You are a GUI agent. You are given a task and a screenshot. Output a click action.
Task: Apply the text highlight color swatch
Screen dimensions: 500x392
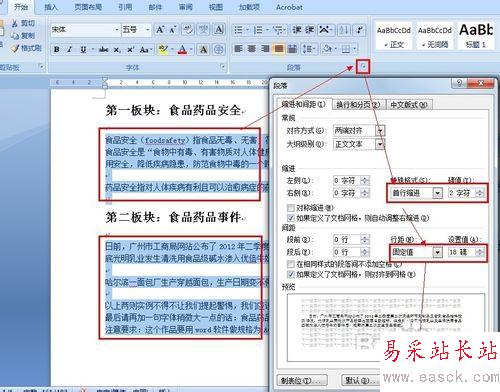(x=164, y=49)
